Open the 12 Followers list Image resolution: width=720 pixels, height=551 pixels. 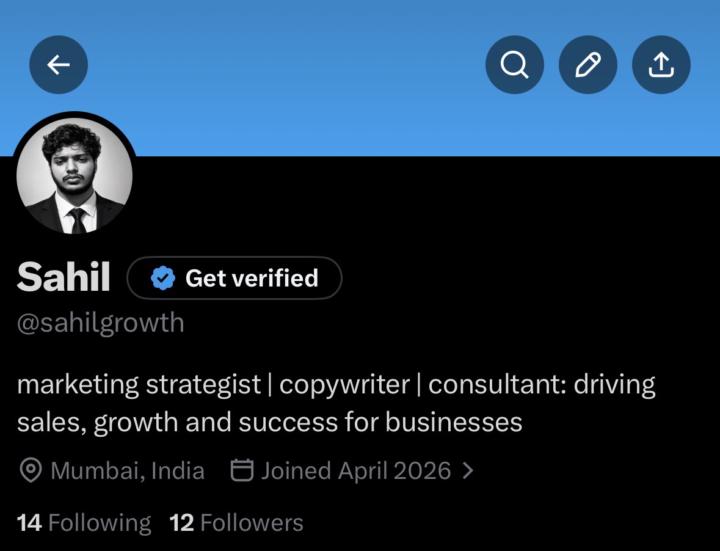[236, 523]
